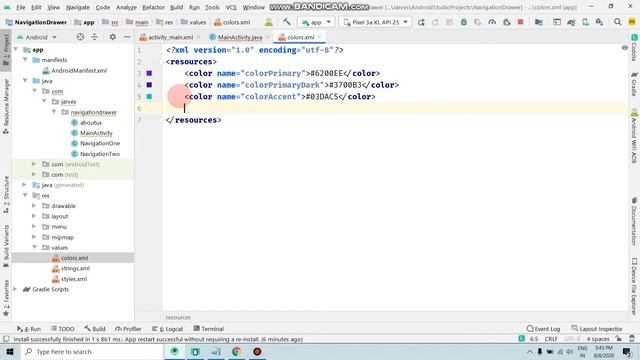640x360 pixels.
Task: Click Collapse All icon in project panel
Action: (95, 37)
